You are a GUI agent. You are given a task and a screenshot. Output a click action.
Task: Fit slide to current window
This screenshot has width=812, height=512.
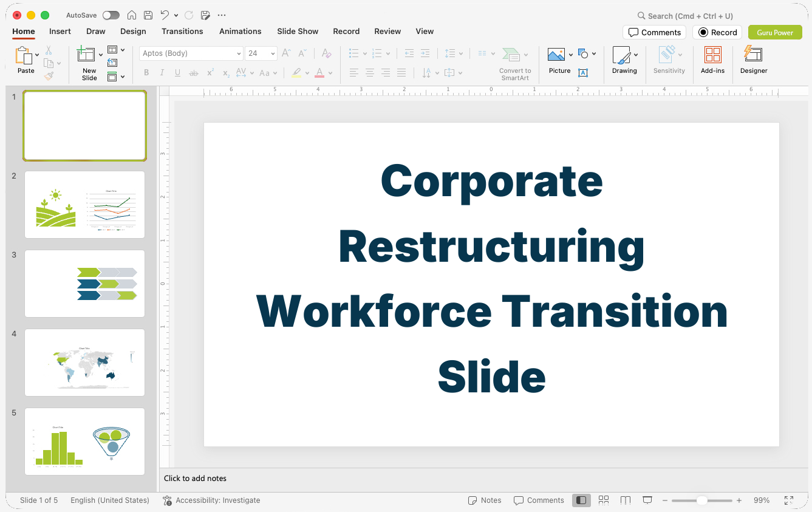coord(789,500)
